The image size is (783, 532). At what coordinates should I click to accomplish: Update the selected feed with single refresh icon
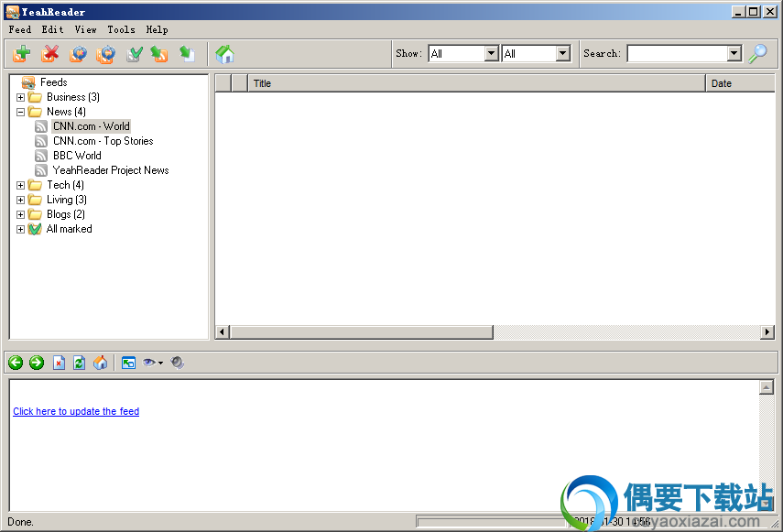coord(78,54)
